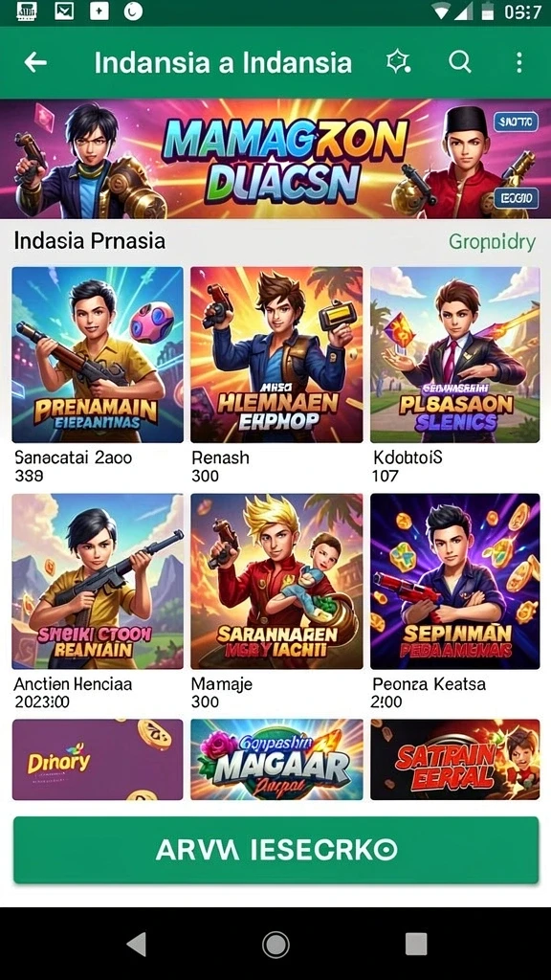Tap the Android recent apps square
551x980 pixels.
point(415,943)
